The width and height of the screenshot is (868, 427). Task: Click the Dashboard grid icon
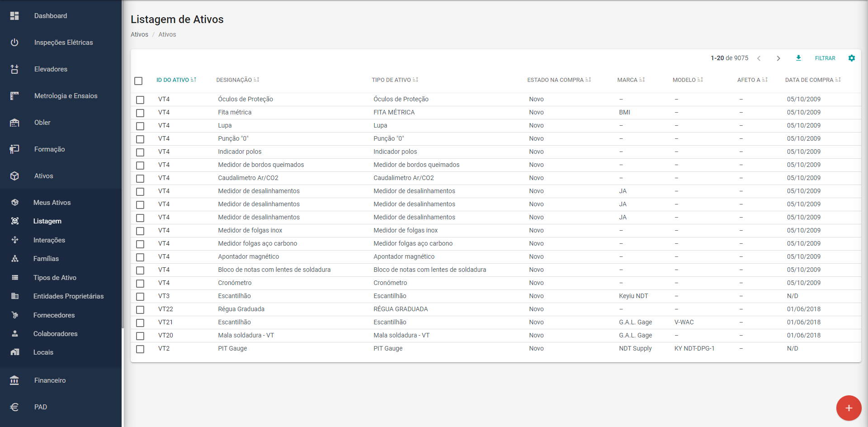pyautogui.click(x=14, y=16)
